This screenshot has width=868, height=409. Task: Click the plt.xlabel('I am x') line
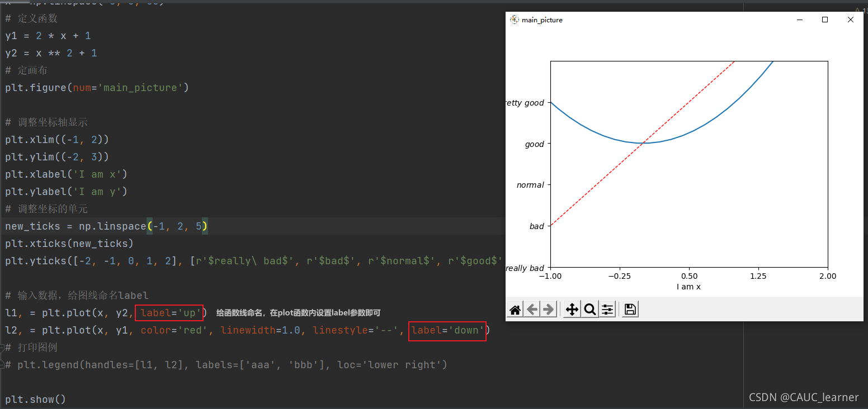tap(67, 174)
